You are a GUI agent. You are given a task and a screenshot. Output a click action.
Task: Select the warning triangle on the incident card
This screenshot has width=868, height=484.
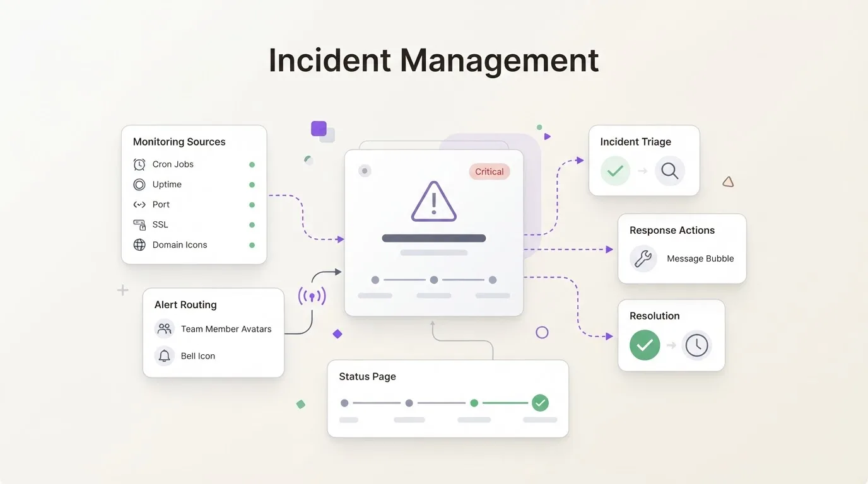pyautogui.click(x=434, y=202)
